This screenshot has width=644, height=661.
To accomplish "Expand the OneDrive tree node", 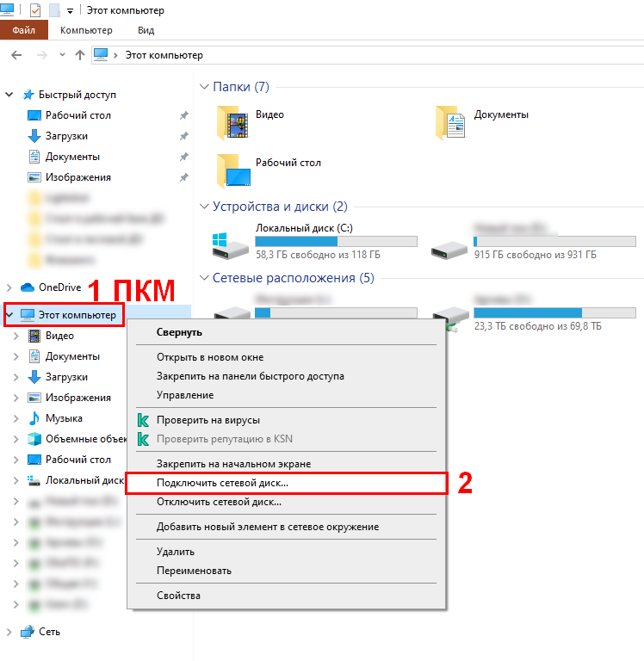I will coord(9,287).
